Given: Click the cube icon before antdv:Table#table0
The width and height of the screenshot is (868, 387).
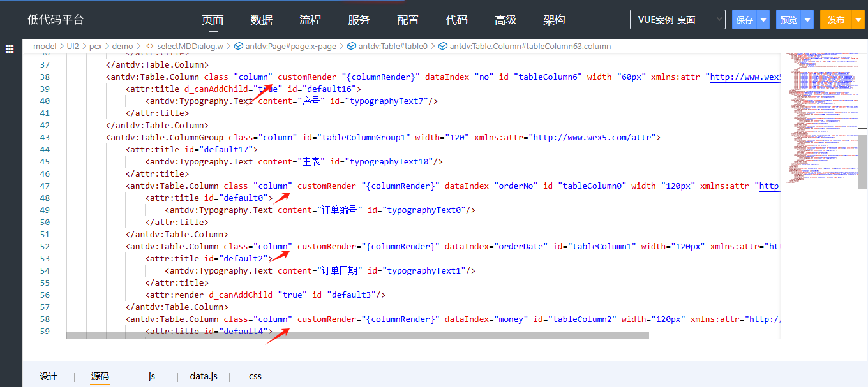Looking at the screenshot, I should [x=351, y=46].
